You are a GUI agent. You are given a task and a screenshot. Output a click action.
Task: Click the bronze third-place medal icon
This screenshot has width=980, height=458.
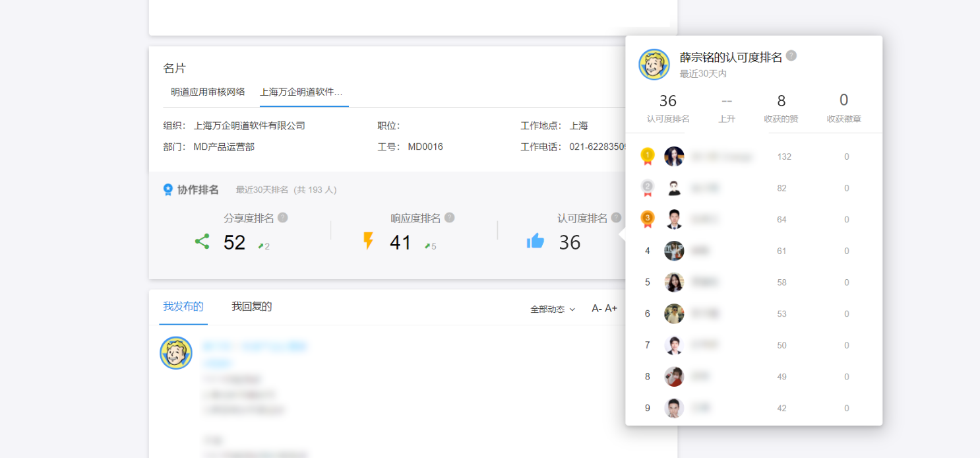coord(648,219)
